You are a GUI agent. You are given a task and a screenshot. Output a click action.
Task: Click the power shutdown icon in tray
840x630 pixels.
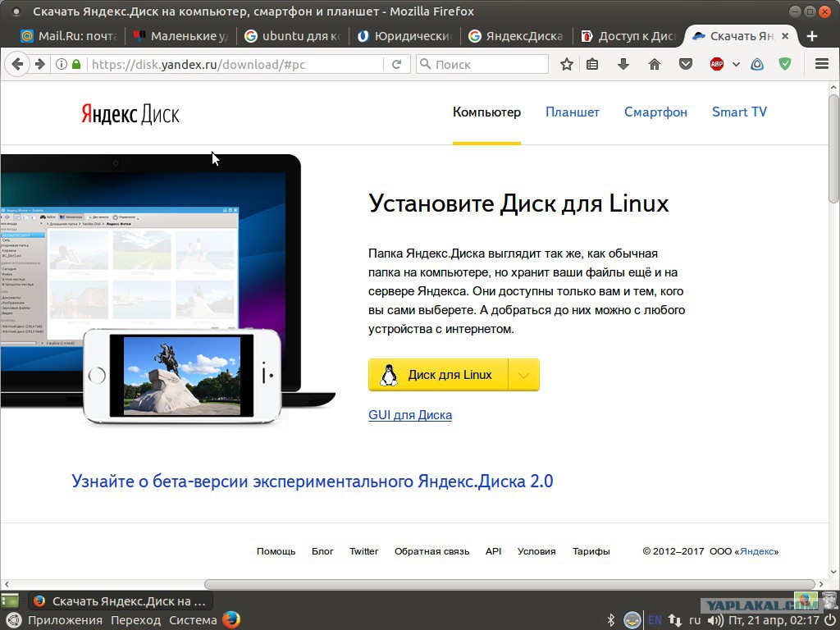pos(830,620)
